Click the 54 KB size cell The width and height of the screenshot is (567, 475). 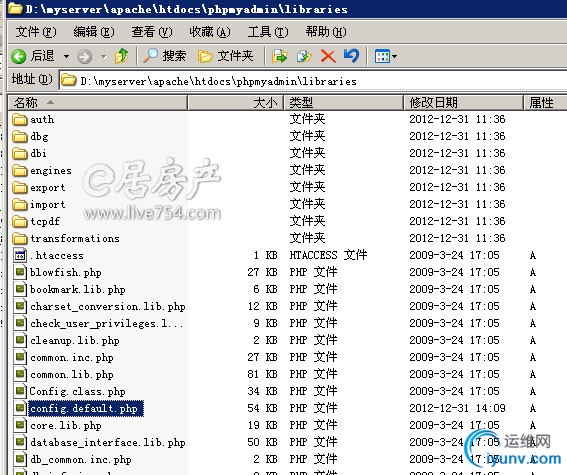coord(262,408)
